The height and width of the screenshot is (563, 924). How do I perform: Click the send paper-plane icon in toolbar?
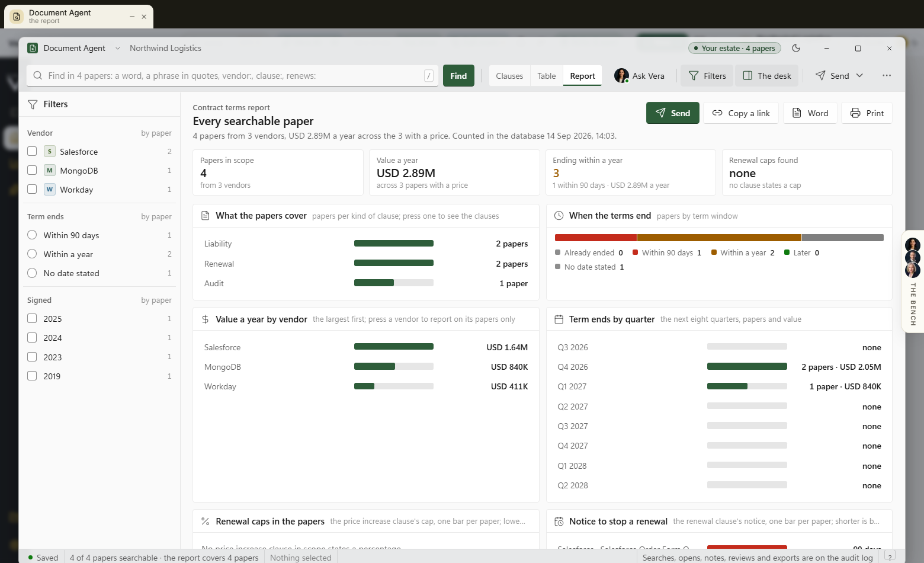tap(820, 75)
